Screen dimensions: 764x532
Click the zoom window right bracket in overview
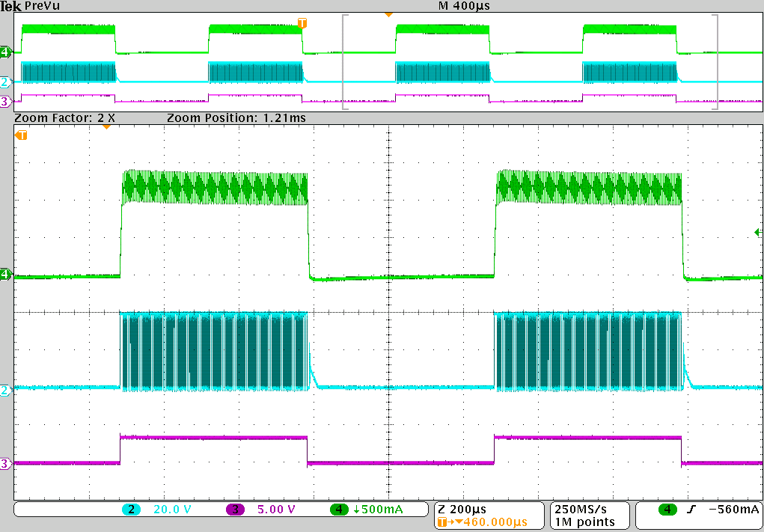[x=717, y=63]
